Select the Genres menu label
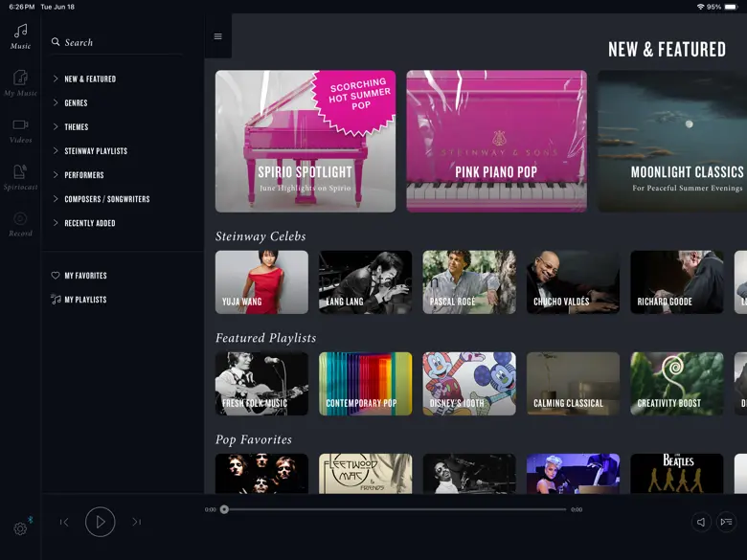This screenshot has height=560, width=747. (x=77, y=102)
